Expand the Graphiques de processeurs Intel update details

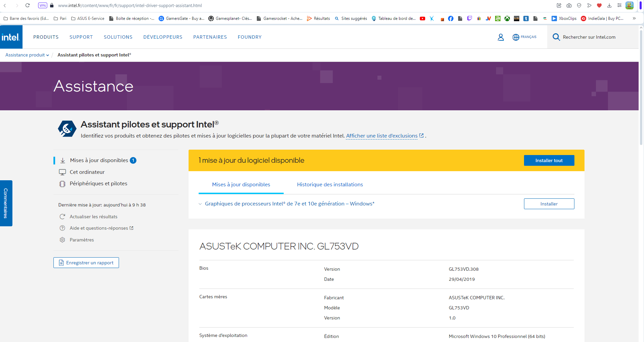pos(200,204)
